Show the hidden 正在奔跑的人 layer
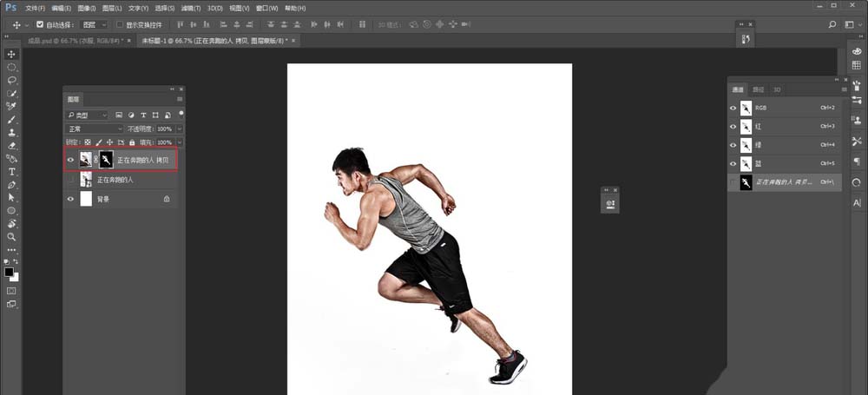Screen dimensions: 868x395 pyautogui.click(x=70, y=180)
